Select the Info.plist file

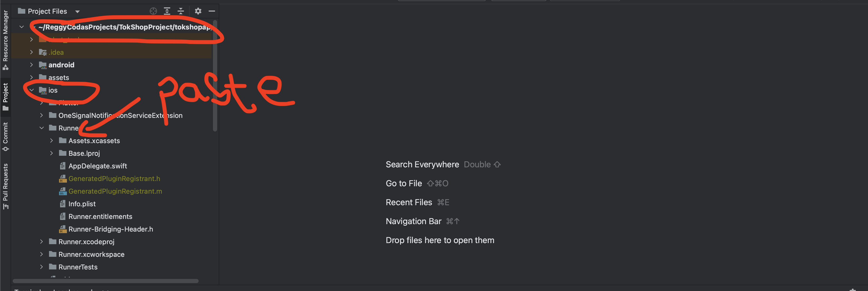coord(82,204)
